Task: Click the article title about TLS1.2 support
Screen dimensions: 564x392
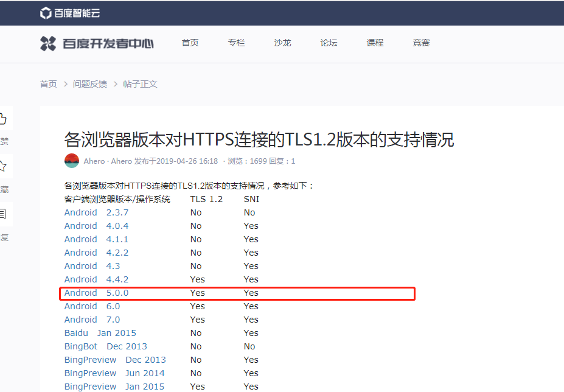Action: click(x=259, y=139)
